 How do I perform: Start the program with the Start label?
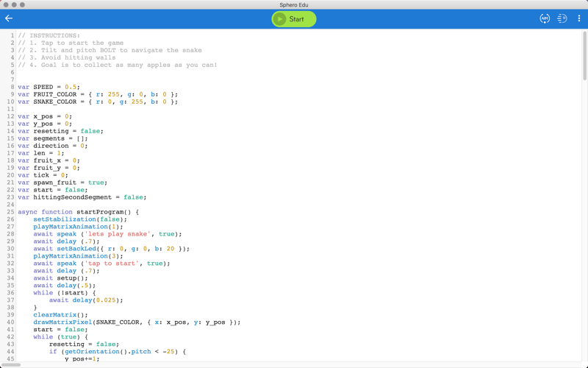(296, 19)
